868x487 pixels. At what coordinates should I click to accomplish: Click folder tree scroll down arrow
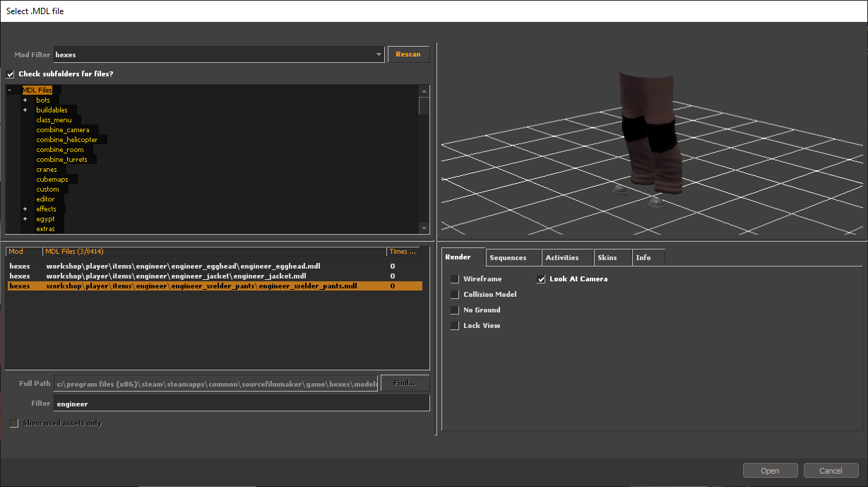(x=424, y=228)
